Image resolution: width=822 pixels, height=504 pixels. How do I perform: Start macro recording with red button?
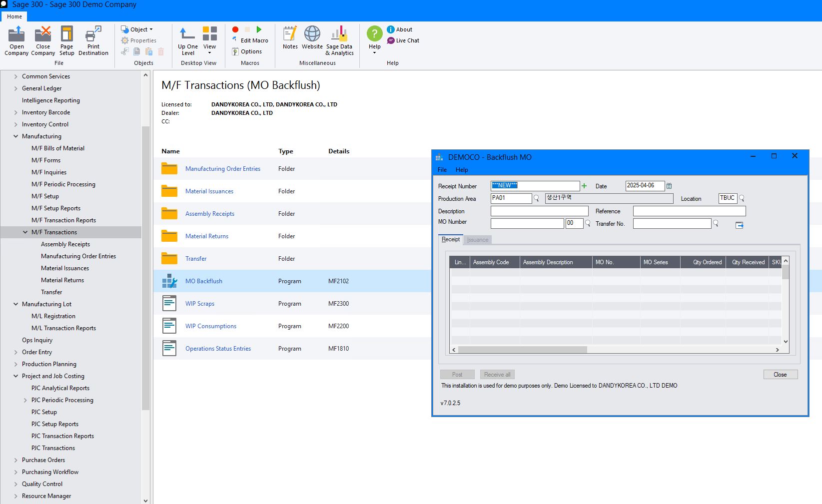point(235,29)
